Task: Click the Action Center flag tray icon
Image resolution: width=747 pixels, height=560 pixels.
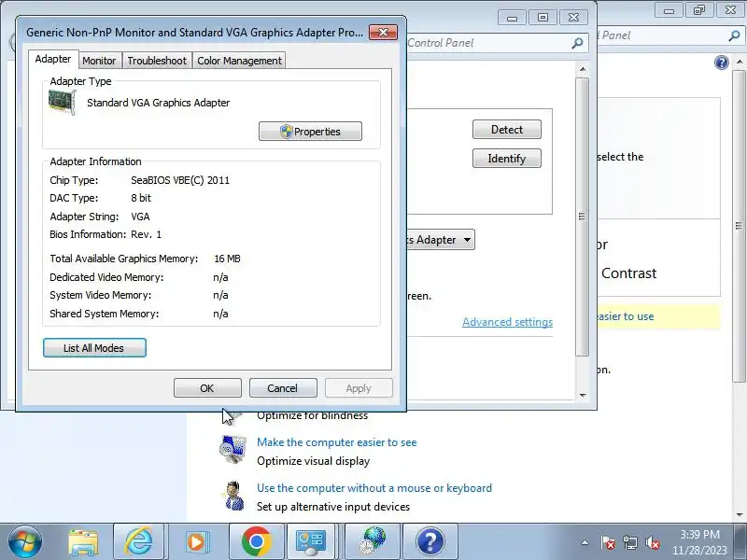Action: (608, 542)
